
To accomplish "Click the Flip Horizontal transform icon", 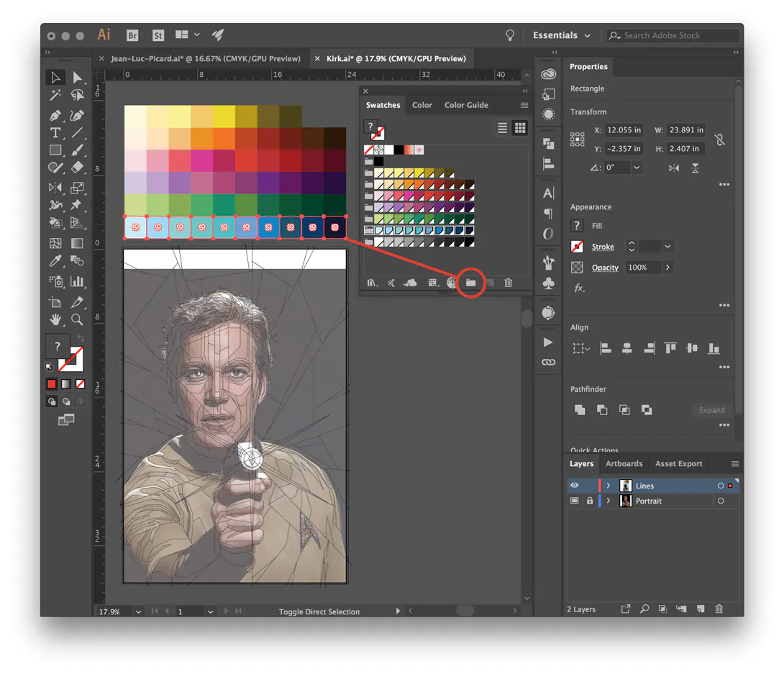I will (x=674, y=168).
